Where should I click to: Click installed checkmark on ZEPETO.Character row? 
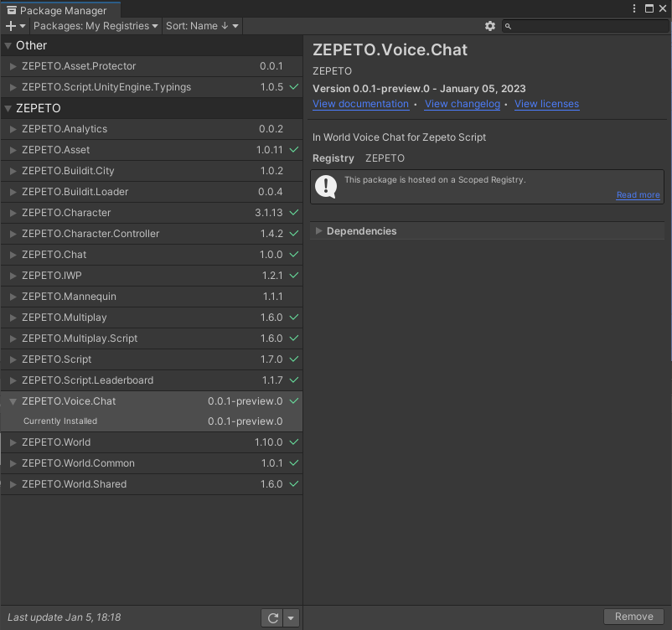point(294,213)
